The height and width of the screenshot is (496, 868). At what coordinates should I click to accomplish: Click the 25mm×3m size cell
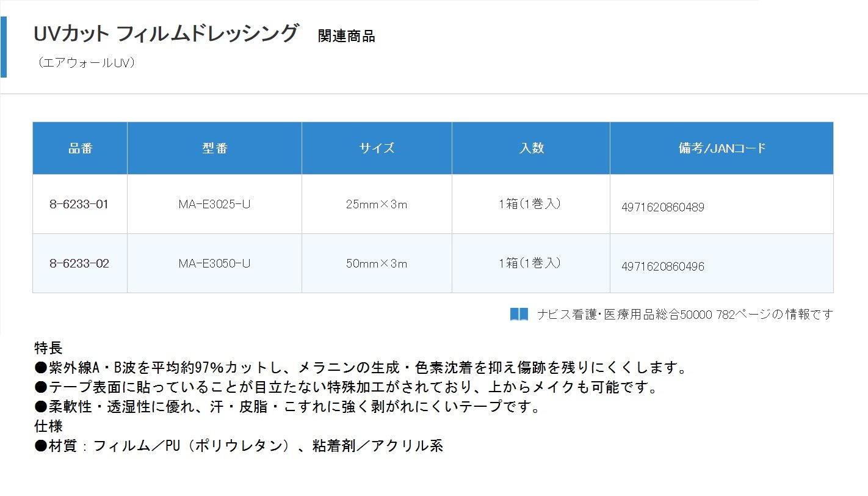(376, 205)
